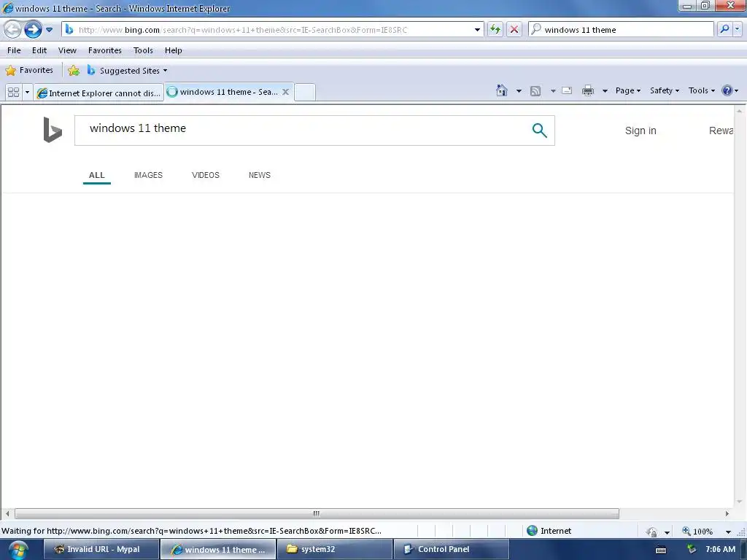747x560 pixels.
Task: Open the Favorites menu
Action: [105, 50]
